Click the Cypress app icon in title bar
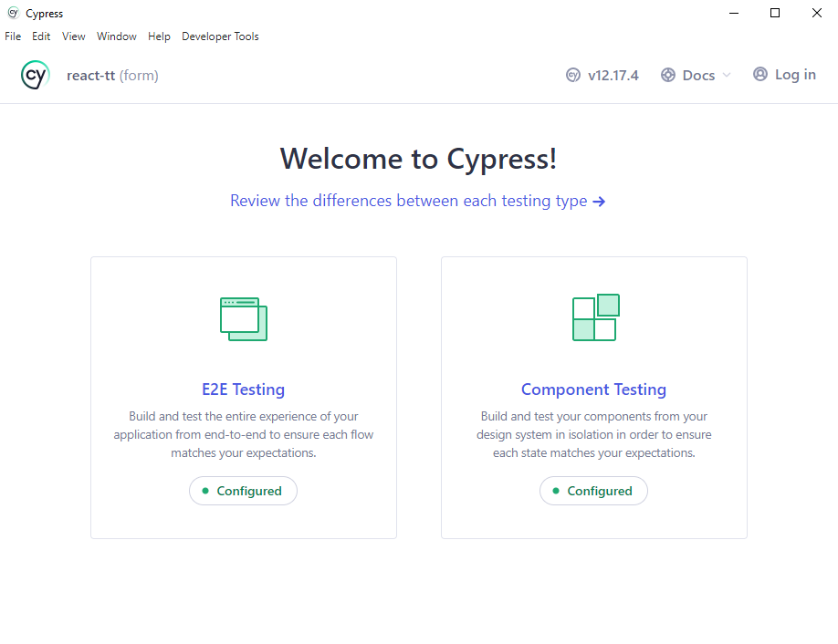 (13, 14)
